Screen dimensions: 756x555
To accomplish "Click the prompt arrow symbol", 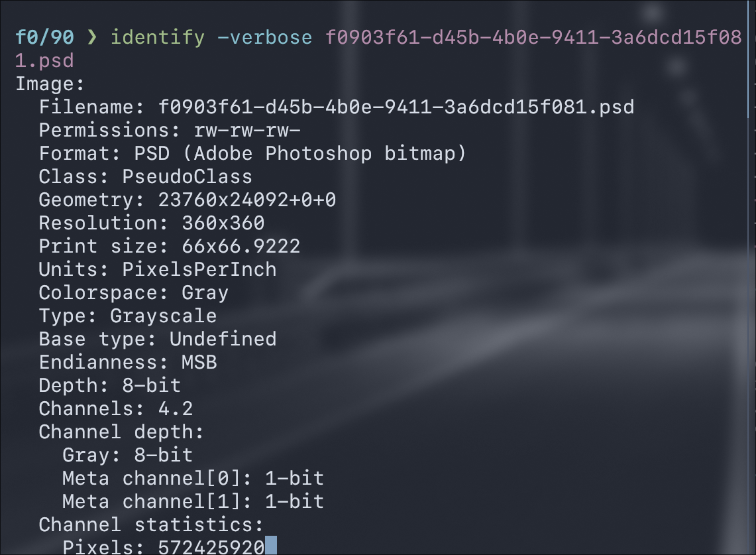I will 91,37.
